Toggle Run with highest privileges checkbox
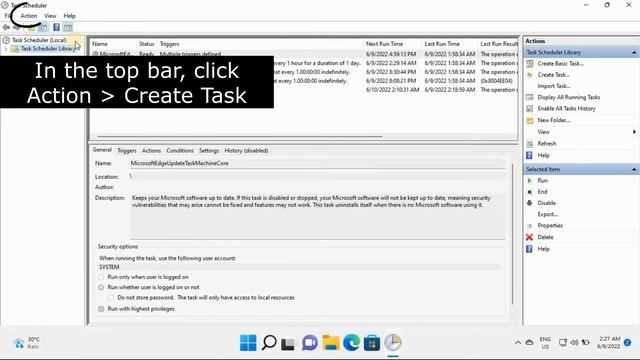 [x=101, y=309]
